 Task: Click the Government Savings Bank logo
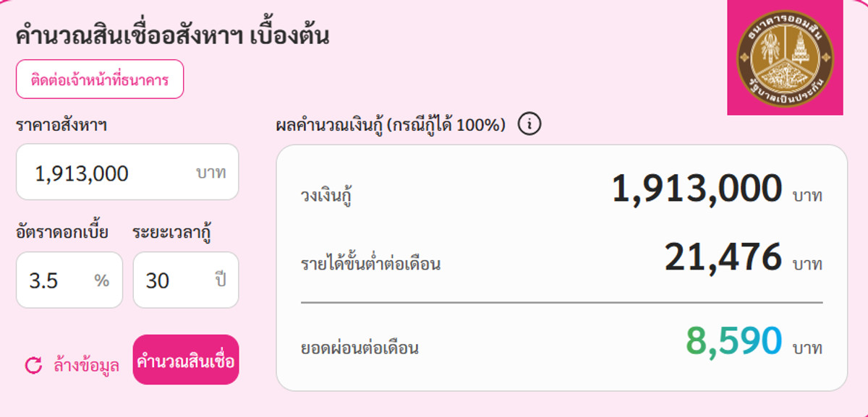point(785,57)
